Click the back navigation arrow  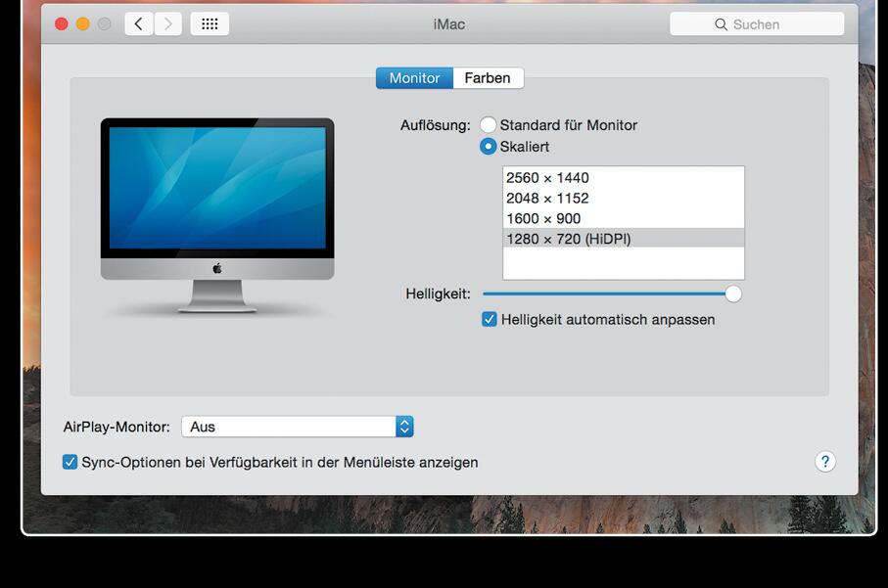pos(138,23)
